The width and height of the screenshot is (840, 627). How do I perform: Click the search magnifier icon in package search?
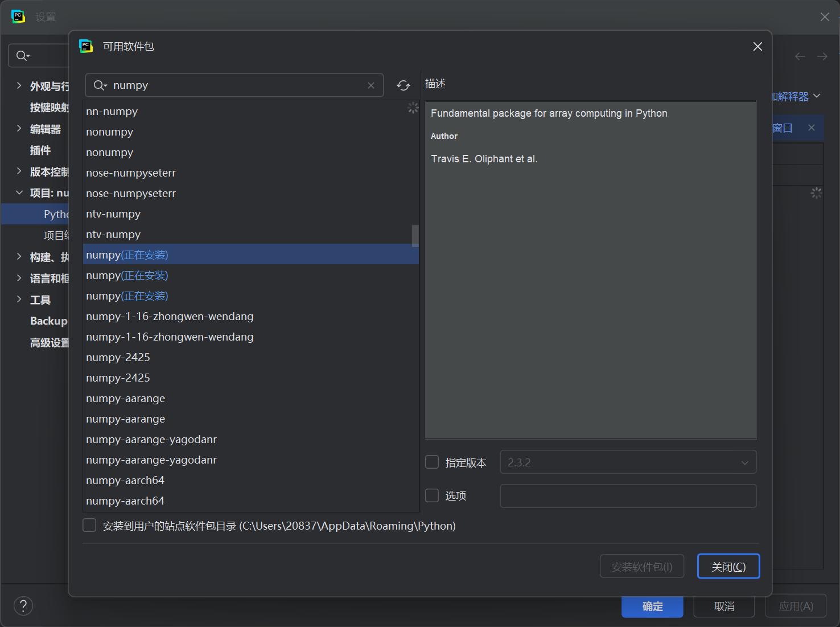tap(100, 85)
